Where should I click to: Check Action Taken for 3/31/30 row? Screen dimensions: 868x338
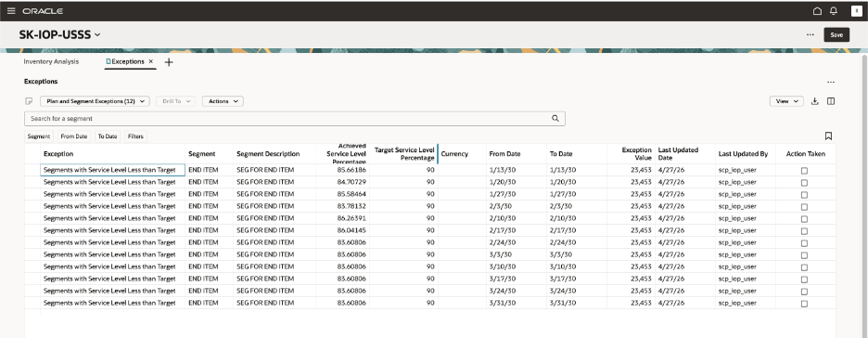pos(804,304)
